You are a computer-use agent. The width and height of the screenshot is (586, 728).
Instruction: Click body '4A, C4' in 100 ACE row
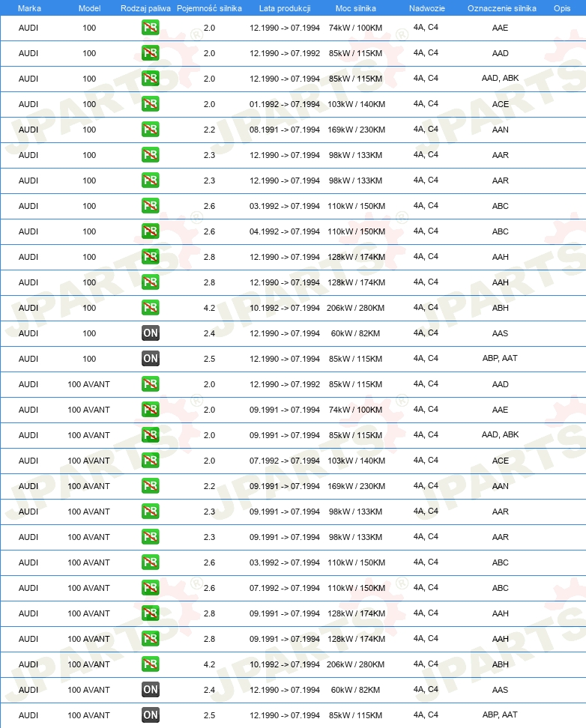pos(426,103)
